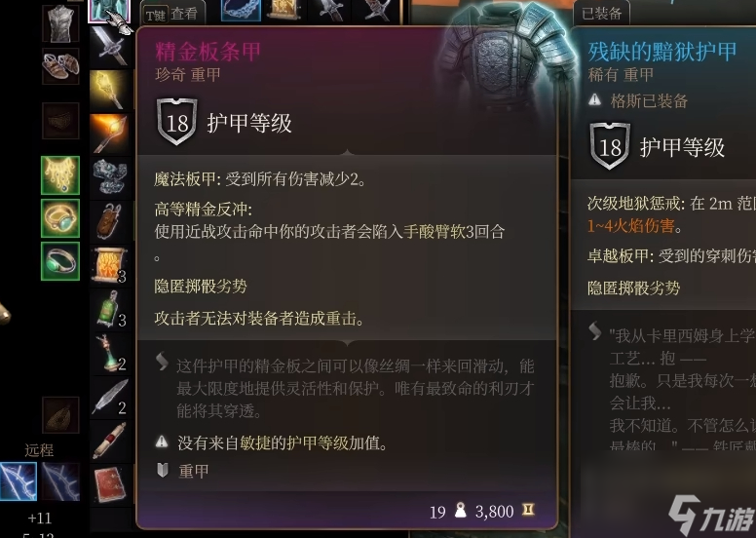Click the blue chain necklace in top bar
Viewport: 756px width, 538px height.
pos(241,11)
